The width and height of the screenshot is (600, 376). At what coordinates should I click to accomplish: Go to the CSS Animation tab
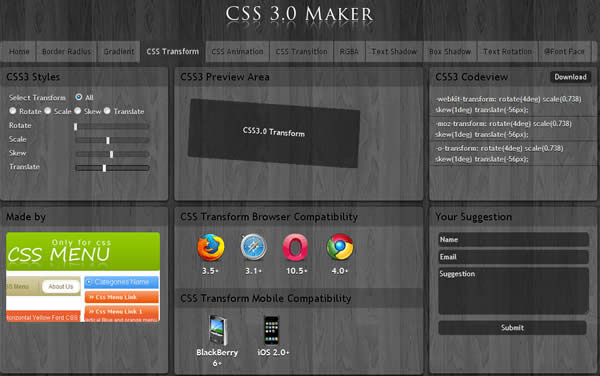(238, 52)
